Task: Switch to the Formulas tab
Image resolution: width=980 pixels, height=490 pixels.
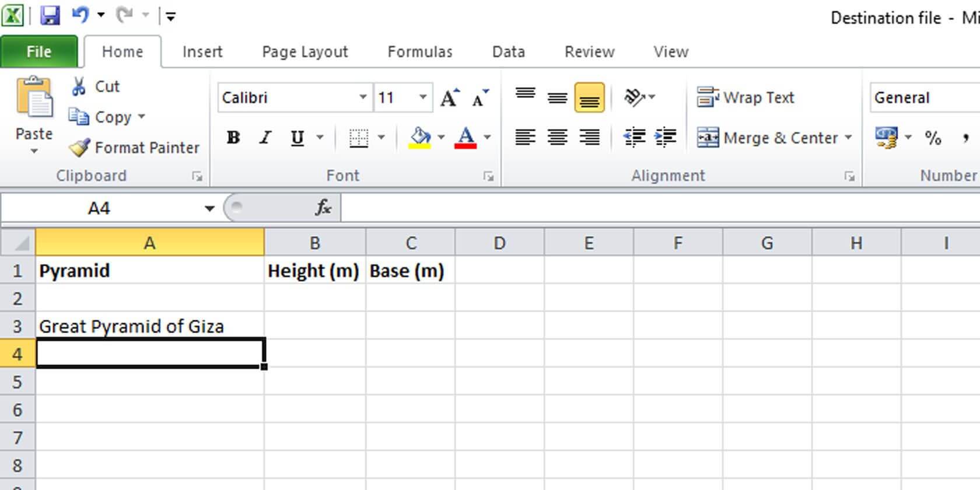Action: (420, 52)
